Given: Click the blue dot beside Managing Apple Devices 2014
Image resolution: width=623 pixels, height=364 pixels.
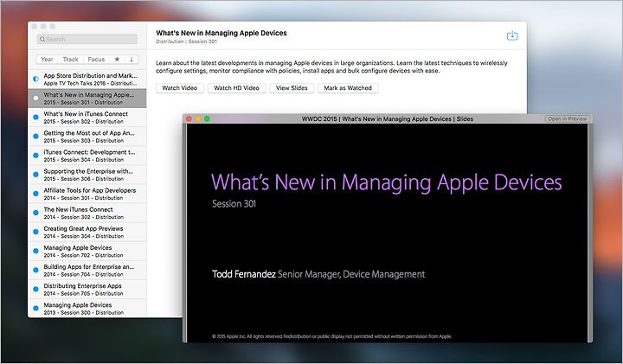Looking at the screenshot, I should (x=35, y=251).
